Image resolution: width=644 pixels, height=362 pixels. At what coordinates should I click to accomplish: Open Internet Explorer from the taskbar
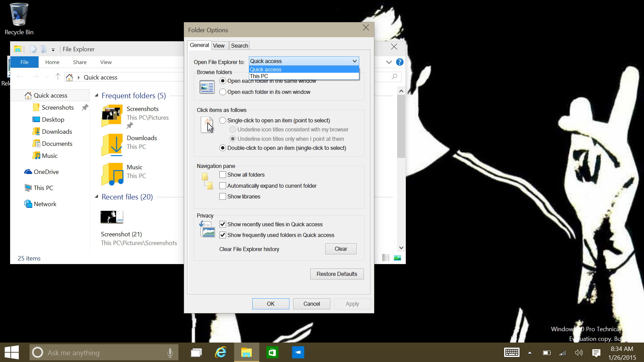point(221,352)
